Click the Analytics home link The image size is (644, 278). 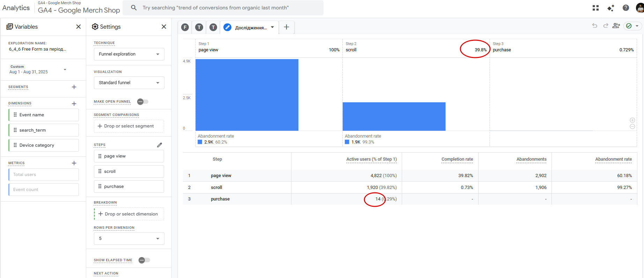pyautogui.click(x=16, y=8)
